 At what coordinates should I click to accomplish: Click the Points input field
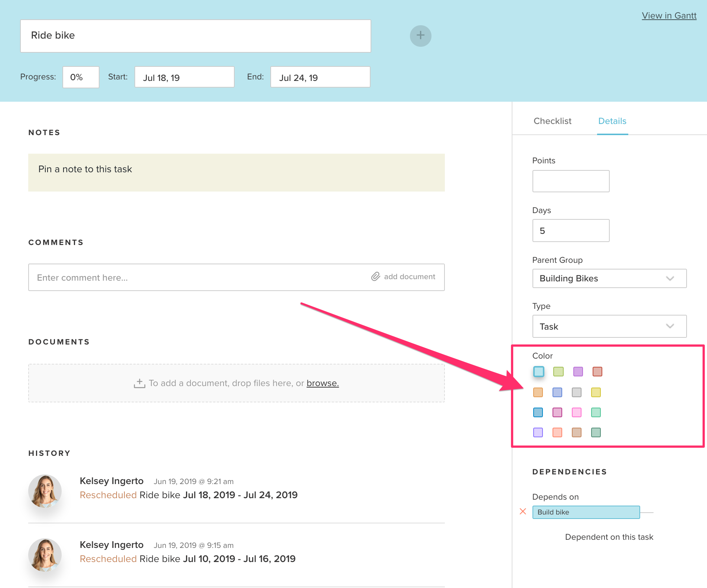tap(571, 181)
